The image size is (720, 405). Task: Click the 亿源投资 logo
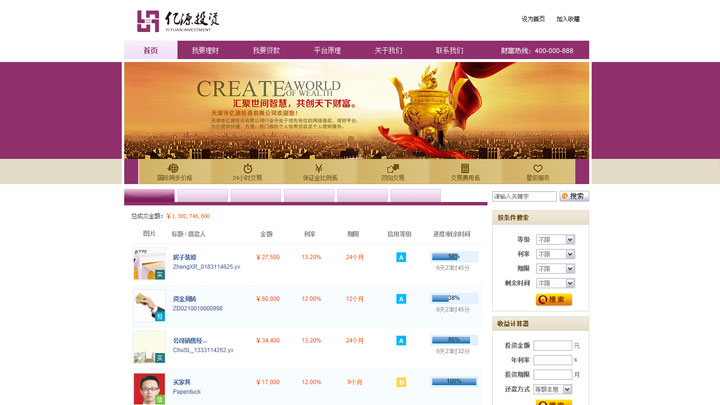coord(178,20)
